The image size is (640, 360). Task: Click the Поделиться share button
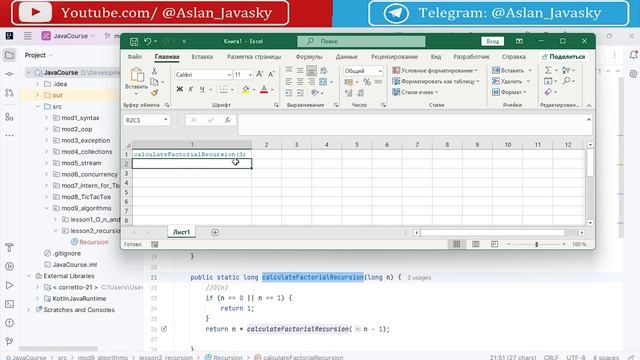coord(563,57)
